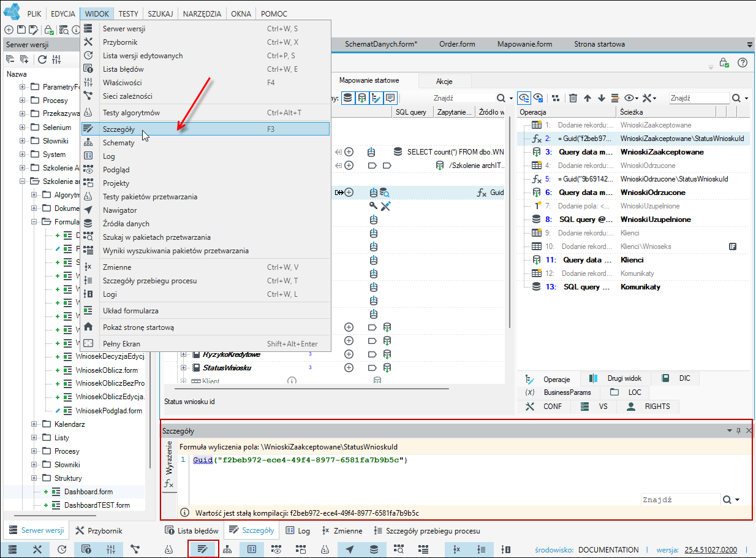The height and width of the screenshot is (558, 756).
Task: Toggle the comment filter button in mapping toolbar
Action: pos(390,98)
